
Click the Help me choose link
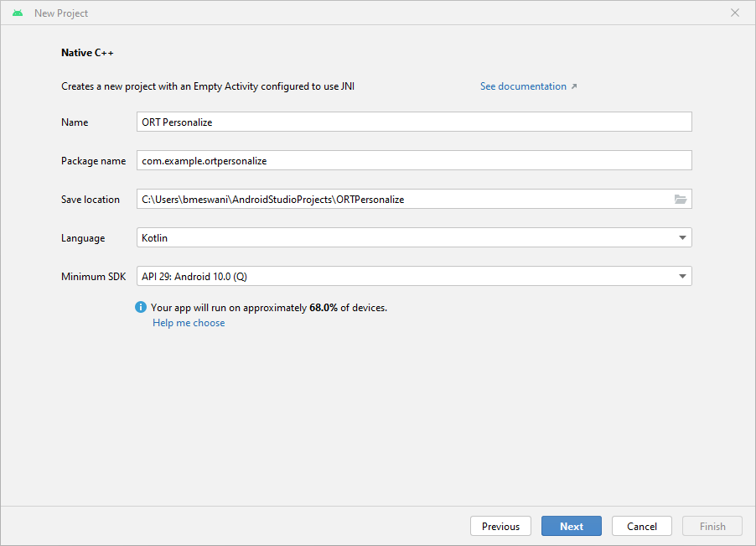(188, 322)
